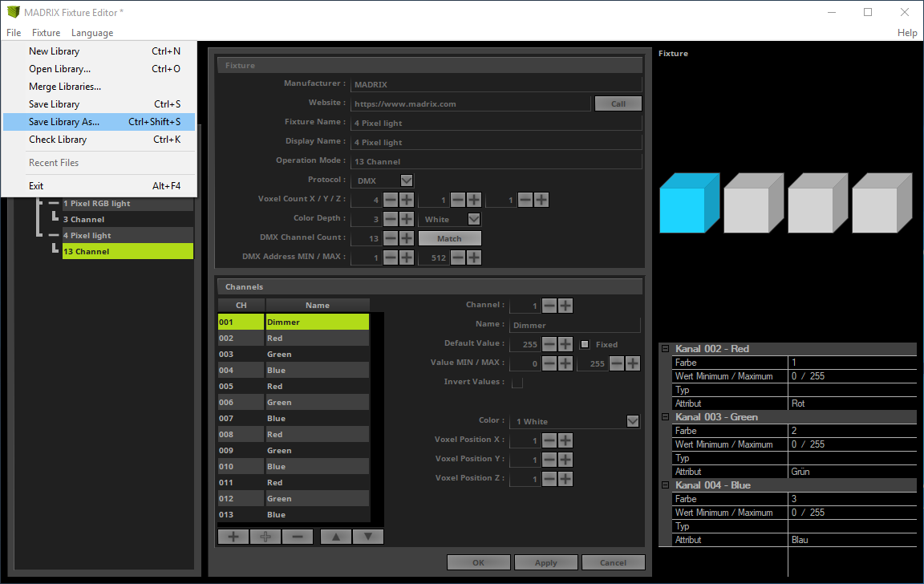Screen dimensions: 924x584
Task: Increase Color Depth with plus button
Action: coord(407,219)
